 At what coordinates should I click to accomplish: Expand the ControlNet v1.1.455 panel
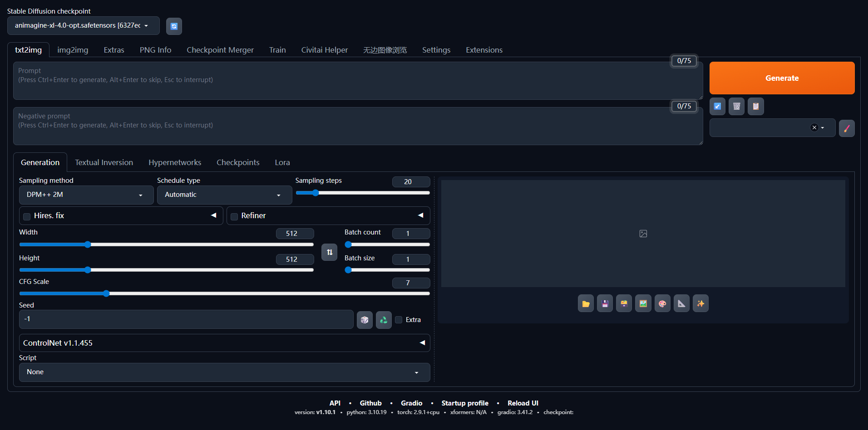(x=224, y=343)
